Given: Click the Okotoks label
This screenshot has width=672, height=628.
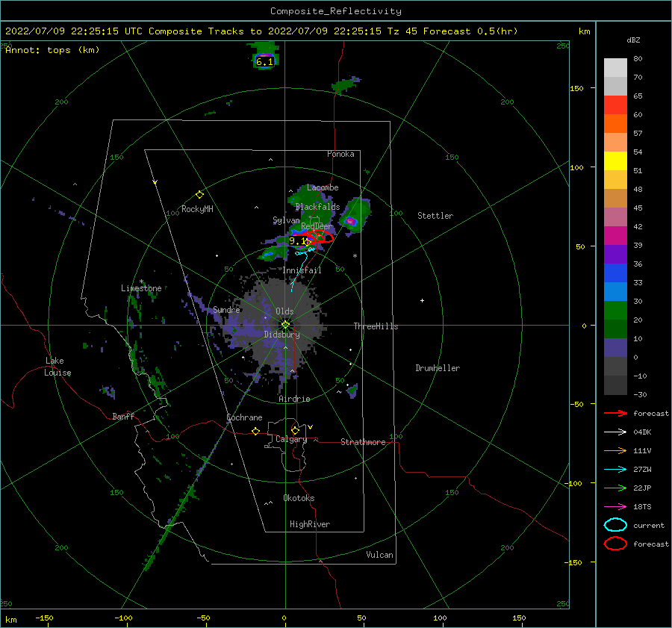Looking at the screenshot, I should (299, 498).
